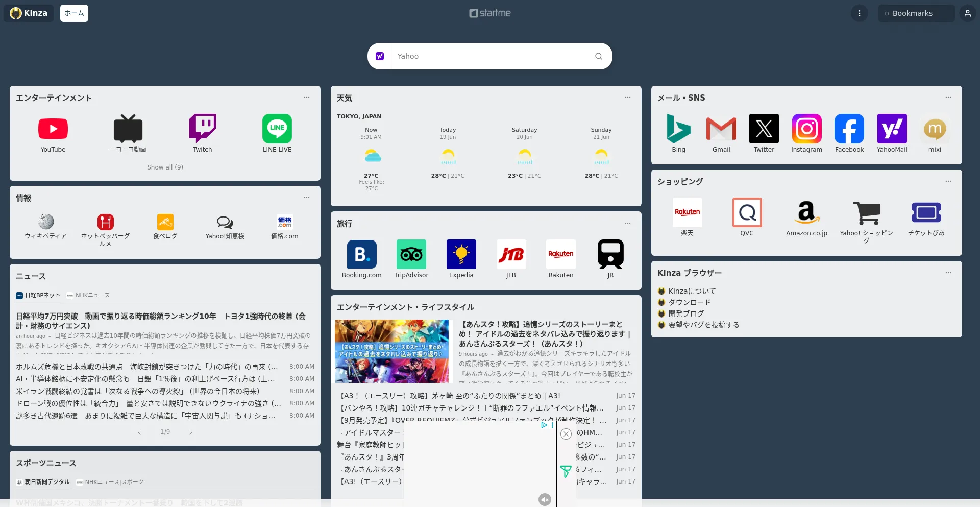This screenshot has height=507, width=980.
Task: Open あんスタ article thumbnail image
Action: click(391, 351)
